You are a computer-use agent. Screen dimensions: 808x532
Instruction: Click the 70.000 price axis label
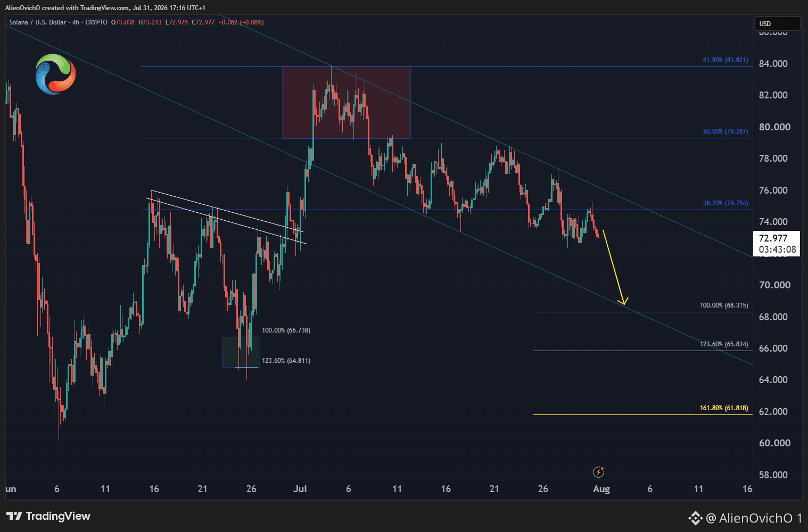pyautogui.click(x=774, y=285)
